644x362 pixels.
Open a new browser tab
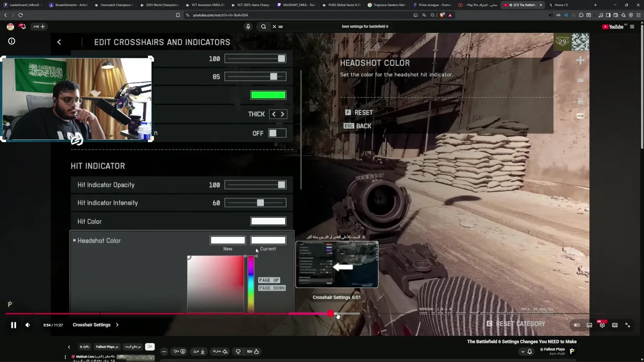(x=595, y=5)
